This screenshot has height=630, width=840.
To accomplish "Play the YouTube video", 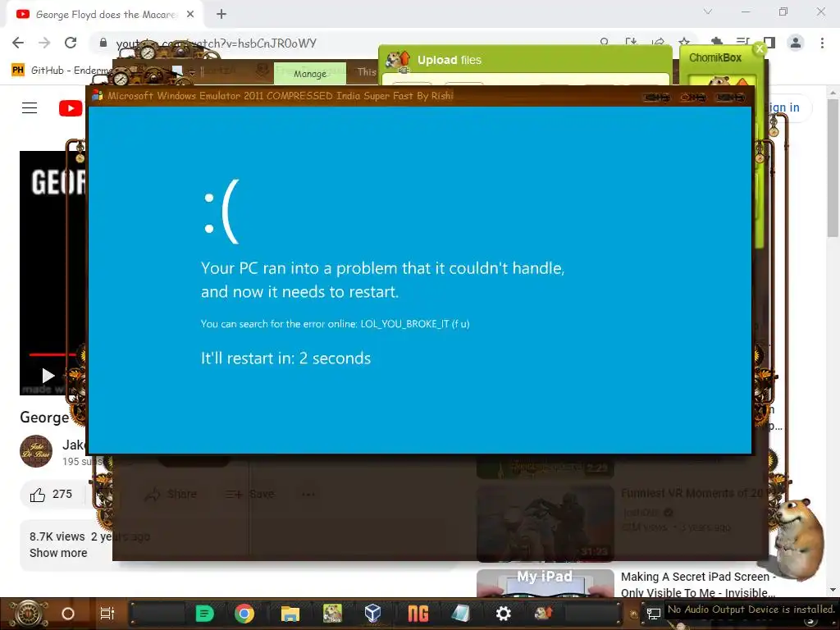I will [48, 376].
